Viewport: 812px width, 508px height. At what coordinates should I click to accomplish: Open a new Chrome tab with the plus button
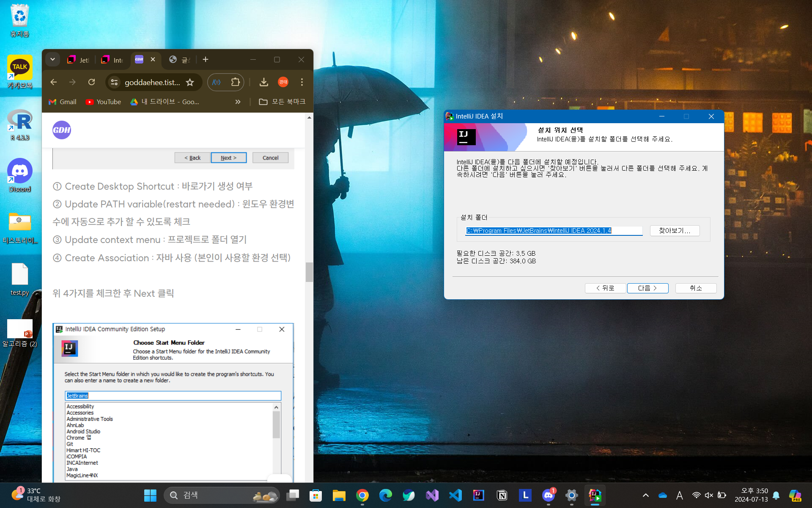(206, 60)
